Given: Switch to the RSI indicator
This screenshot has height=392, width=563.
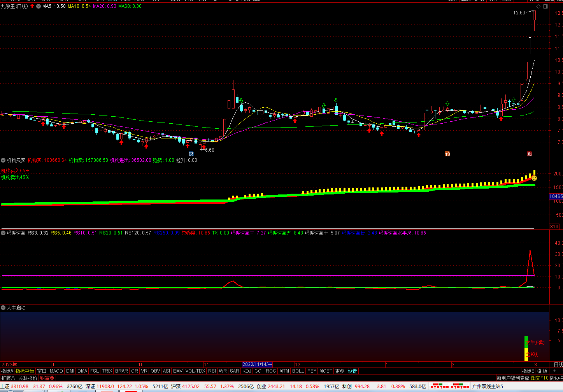Looking at the screenshot, I should point(212,371).
